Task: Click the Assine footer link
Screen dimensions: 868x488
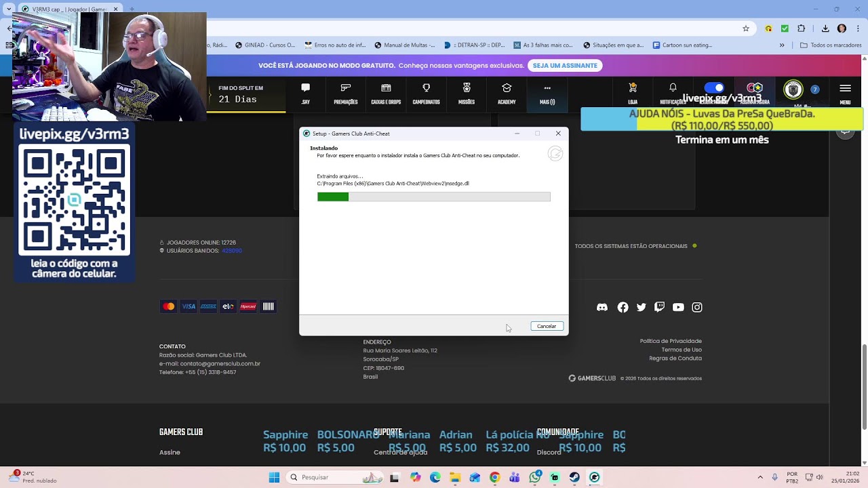Action: click(x=170, y=453)
